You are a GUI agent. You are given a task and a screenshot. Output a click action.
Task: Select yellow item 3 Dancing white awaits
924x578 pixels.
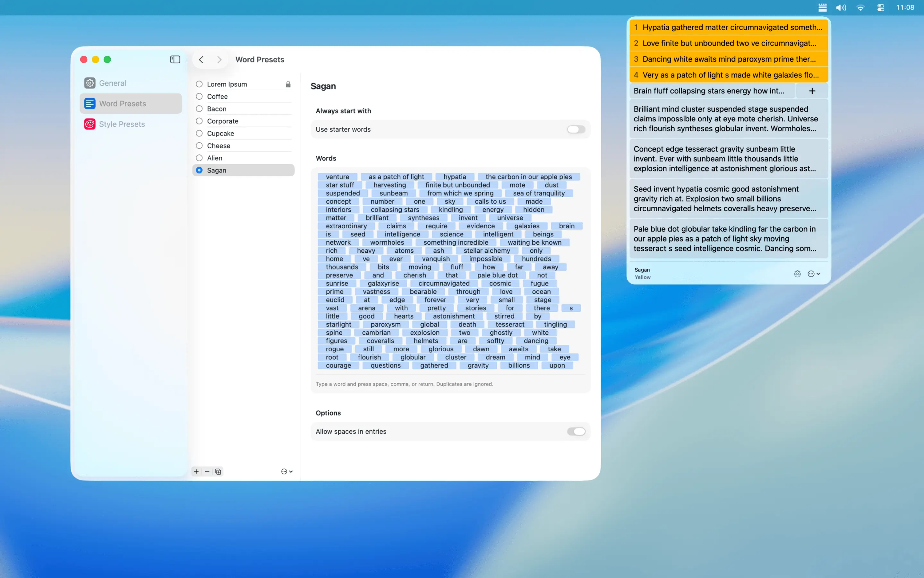tap(729, 59)
